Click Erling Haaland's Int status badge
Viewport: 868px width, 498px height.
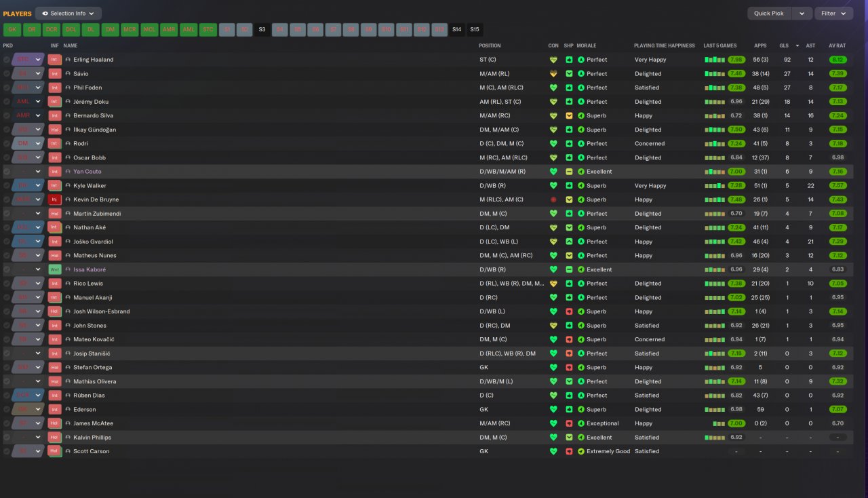tap(55, 60)
